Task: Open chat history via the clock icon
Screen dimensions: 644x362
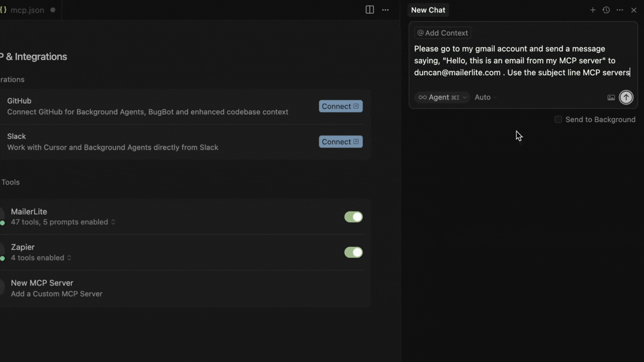Action: tap(606, 10)
